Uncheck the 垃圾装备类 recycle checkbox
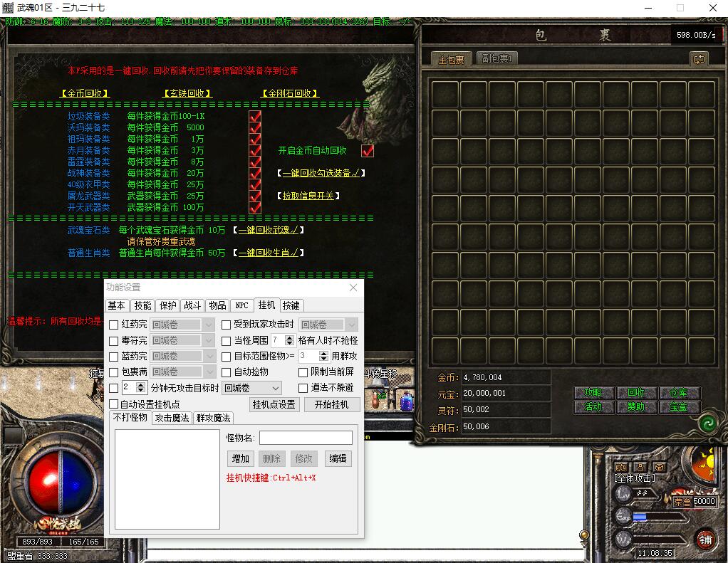This screenshot has height=563, width=728. point(255,116)
